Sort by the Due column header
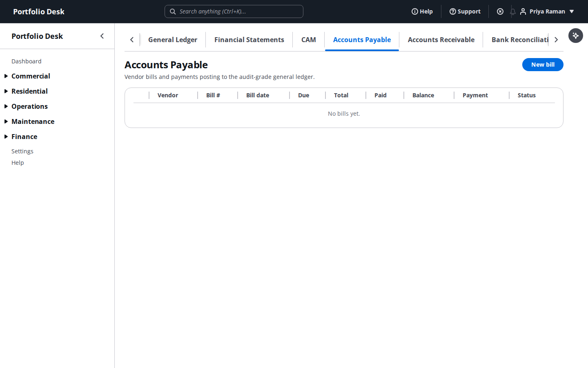The height and width of the screenshot is (368, 588). pyautogui.click(x=303, y=95)
